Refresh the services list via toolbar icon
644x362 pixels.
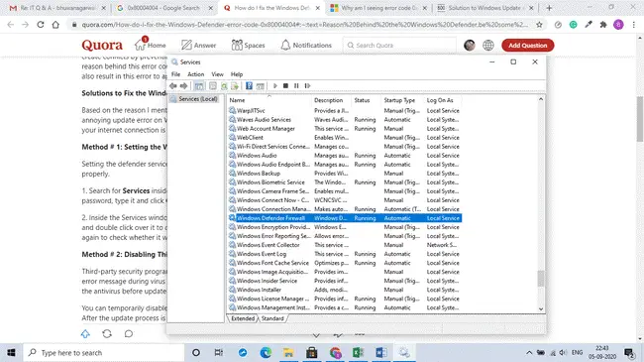224,85
